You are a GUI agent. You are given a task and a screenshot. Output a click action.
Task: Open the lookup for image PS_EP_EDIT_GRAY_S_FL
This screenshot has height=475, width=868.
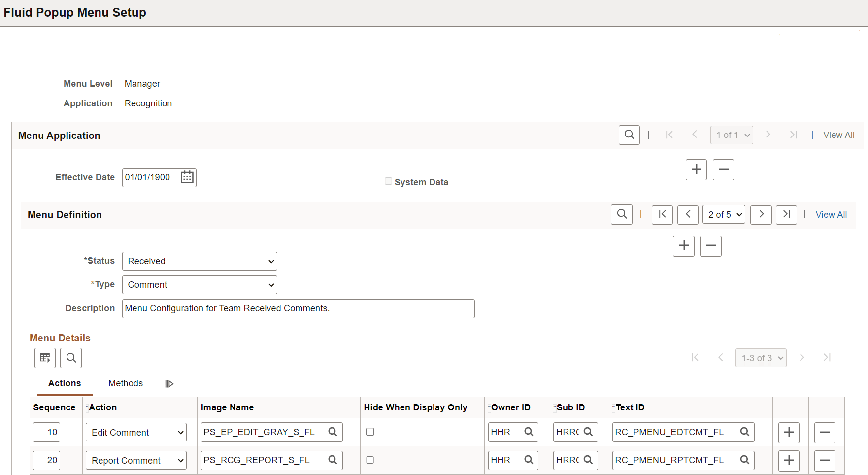point(333,432)
